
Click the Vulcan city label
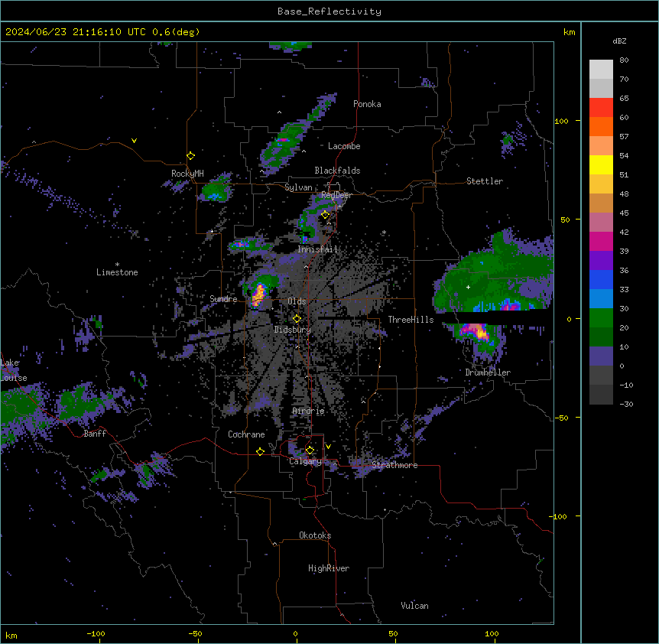pos(415,606)
